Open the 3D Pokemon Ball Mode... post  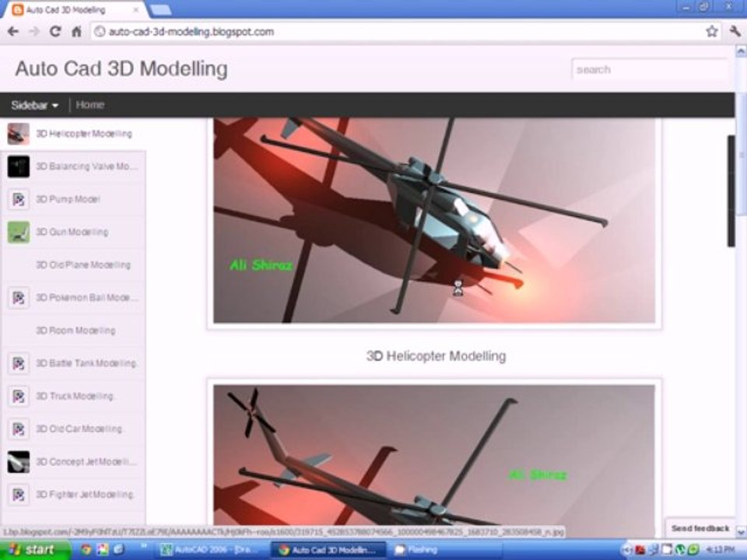(x=87, y=298)
